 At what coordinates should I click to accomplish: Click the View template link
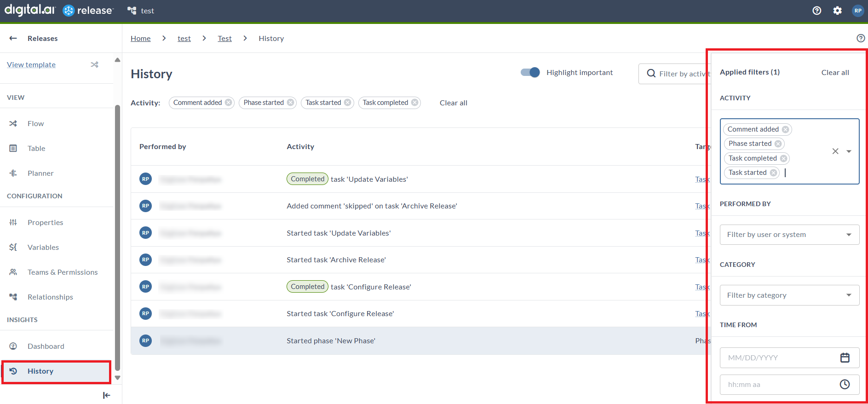(31, 64)
